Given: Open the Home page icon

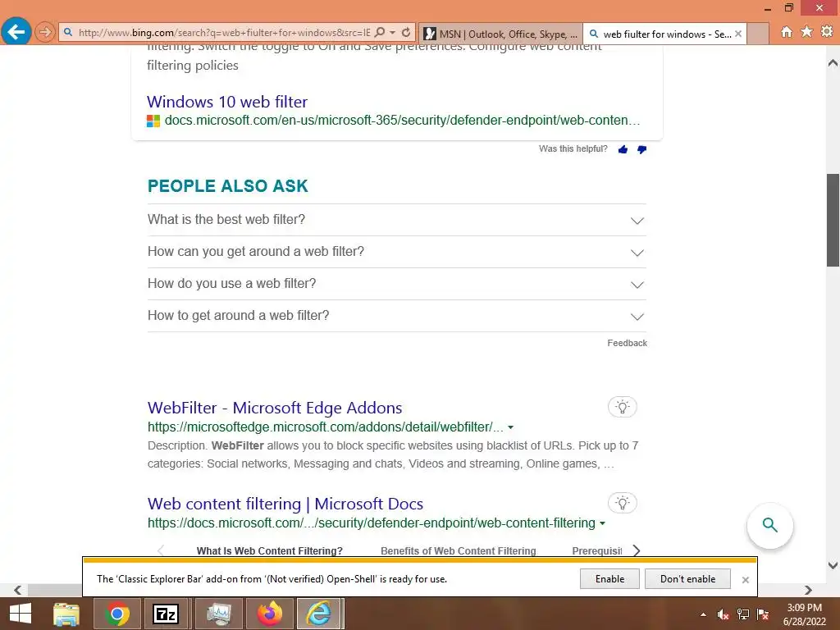Looking at the screenshot, I should coord(786,32).
